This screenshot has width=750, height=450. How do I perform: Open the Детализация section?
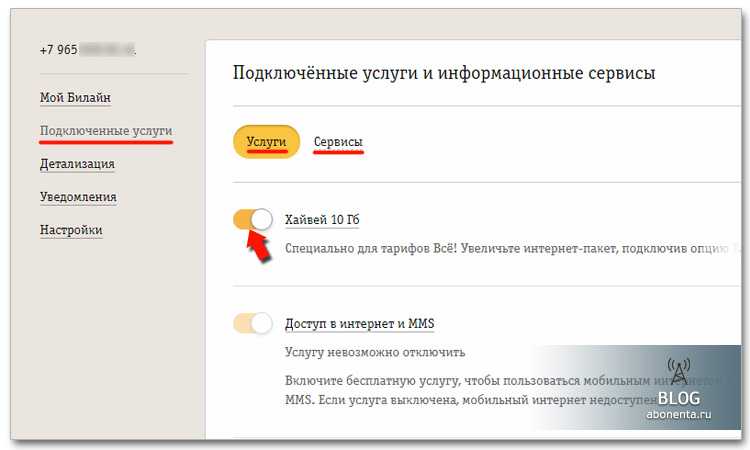pyautogui.click(x=77, y=164)
